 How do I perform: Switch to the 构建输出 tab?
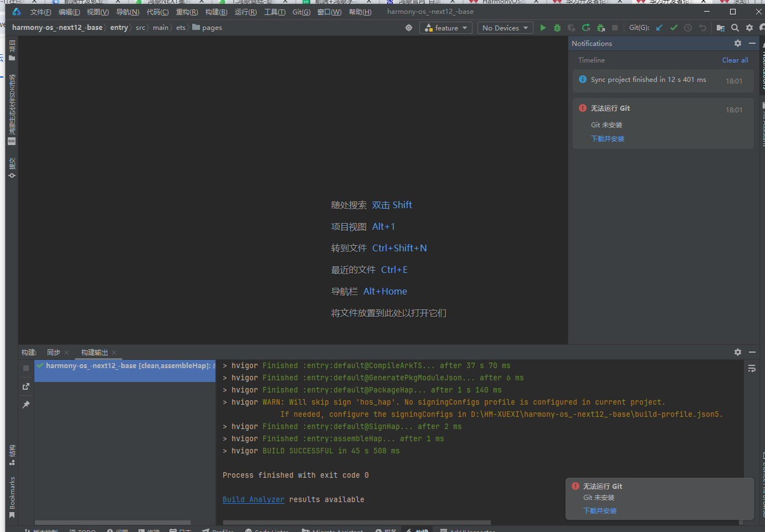[x=95, y=353]
